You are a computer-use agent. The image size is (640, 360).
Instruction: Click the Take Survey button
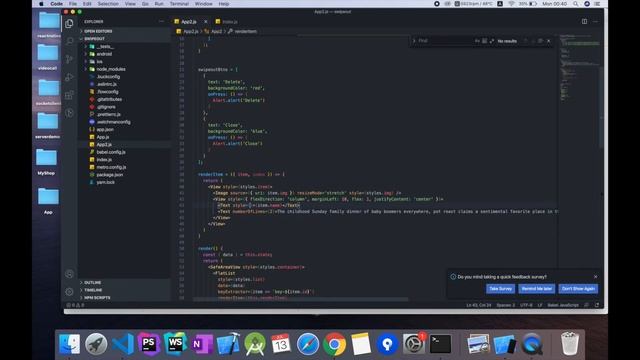click(500, 289)
